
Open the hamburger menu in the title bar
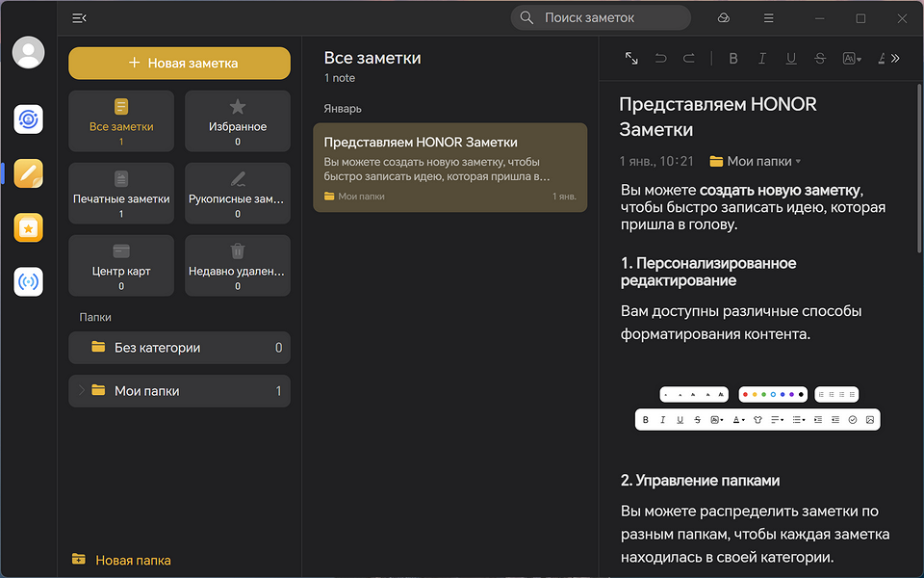(768, 17)
